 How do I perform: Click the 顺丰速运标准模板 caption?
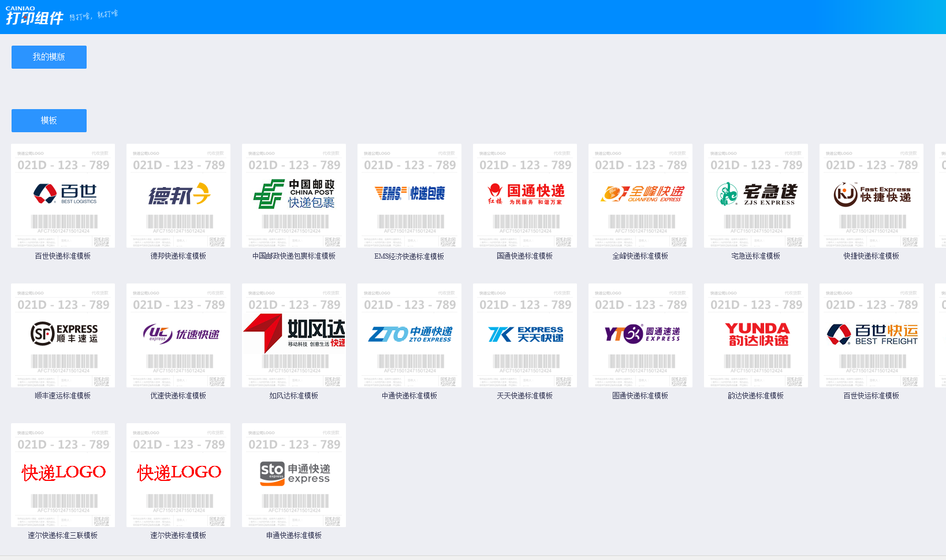point(63,395)
